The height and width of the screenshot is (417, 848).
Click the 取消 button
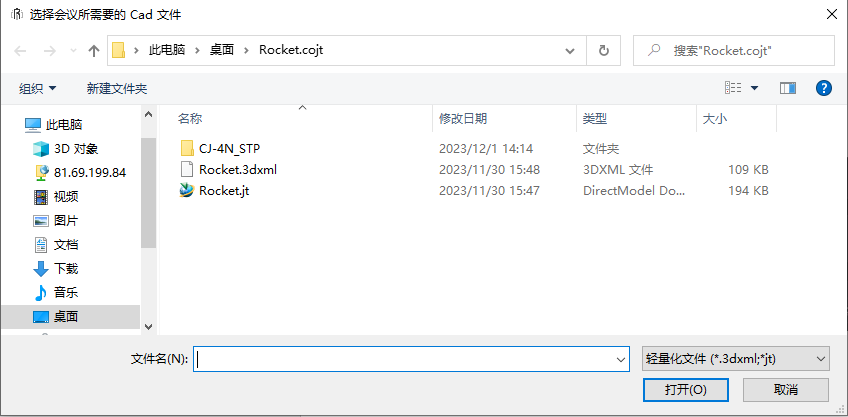pyautogui.click(x=785, y=389)
